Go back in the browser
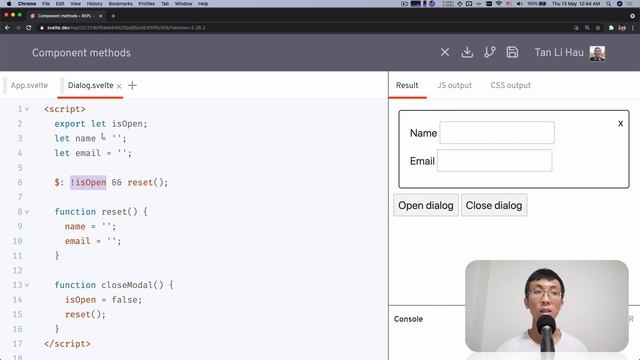 pyautogui.click(x=7, y=28)
